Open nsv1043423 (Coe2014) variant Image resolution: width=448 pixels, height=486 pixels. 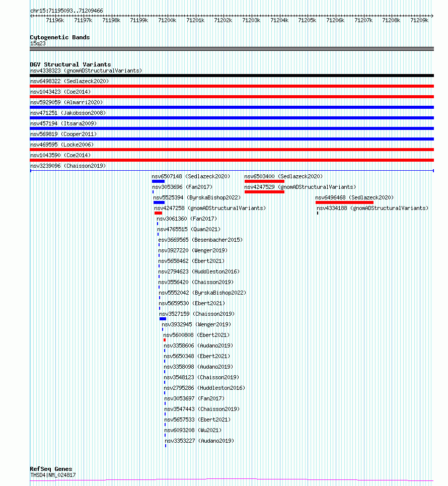click(x=60, y=92)
